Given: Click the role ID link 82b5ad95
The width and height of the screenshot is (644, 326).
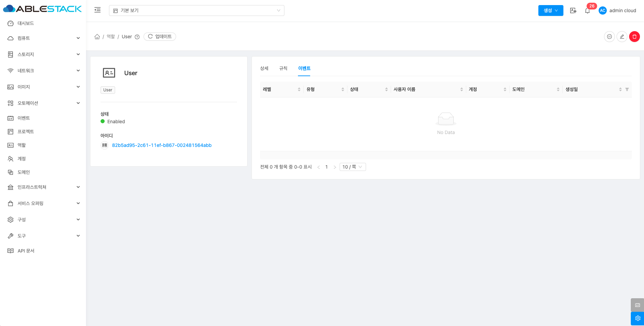Looking at the screenshot, I should tap(162, 145).
